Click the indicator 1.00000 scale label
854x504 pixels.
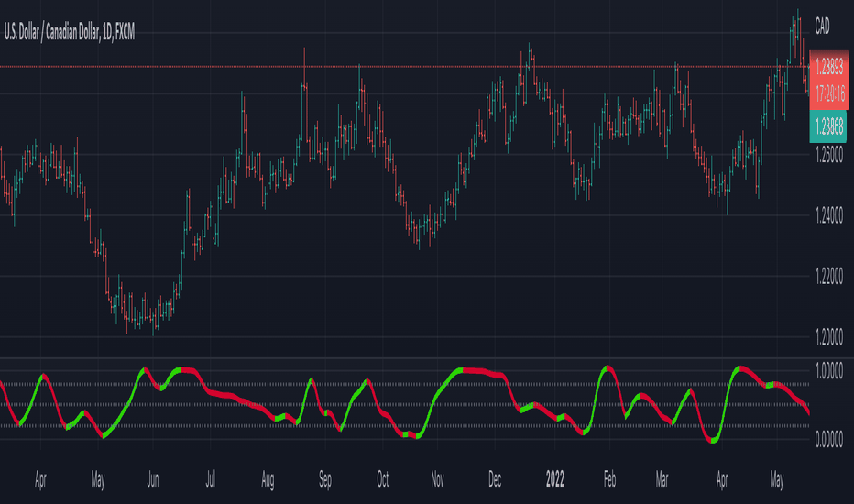coord(829,371)
